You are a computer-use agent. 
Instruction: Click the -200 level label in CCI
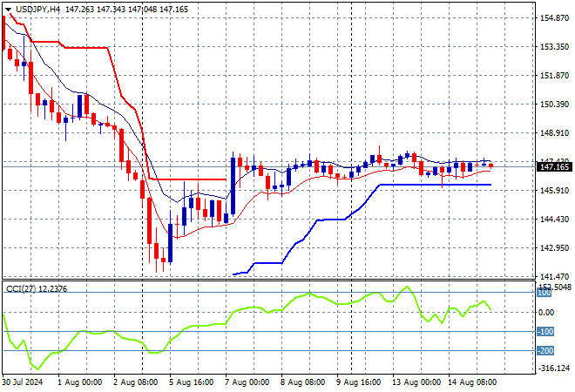point(545,351)
